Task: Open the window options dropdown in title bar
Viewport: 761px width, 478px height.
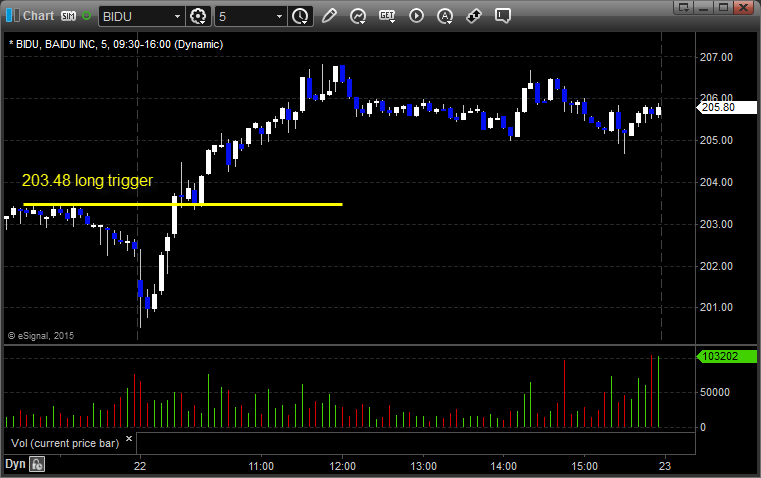Action: [x=683, y=7]
